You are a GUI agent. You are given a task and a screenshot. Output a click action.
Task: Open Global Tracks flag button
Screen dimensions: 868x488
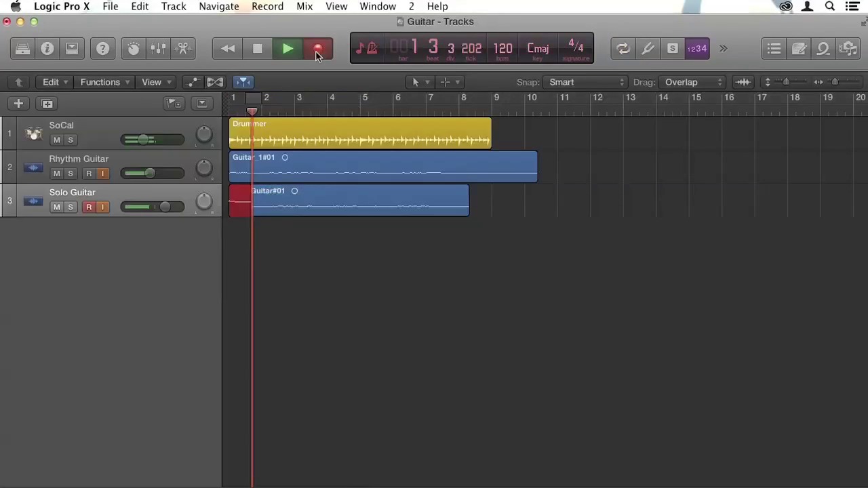point(174,104)
